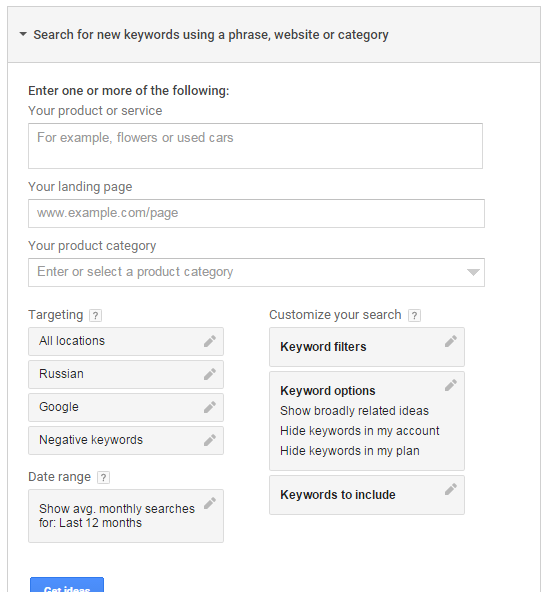Open the Targeting help question mark
551x592 pixels.
click(x=96, y=315)
